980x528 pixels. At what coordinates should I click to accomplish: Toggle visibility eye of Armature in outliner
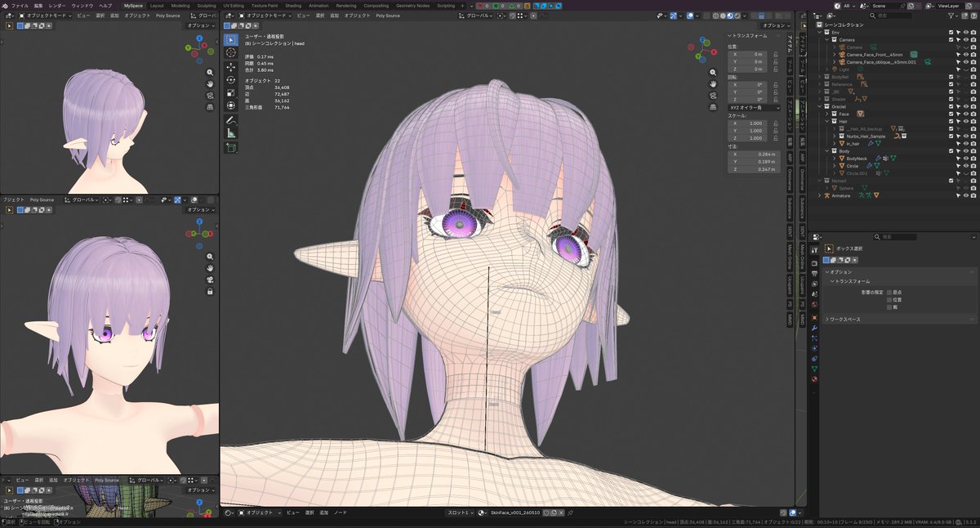[966, 195]
